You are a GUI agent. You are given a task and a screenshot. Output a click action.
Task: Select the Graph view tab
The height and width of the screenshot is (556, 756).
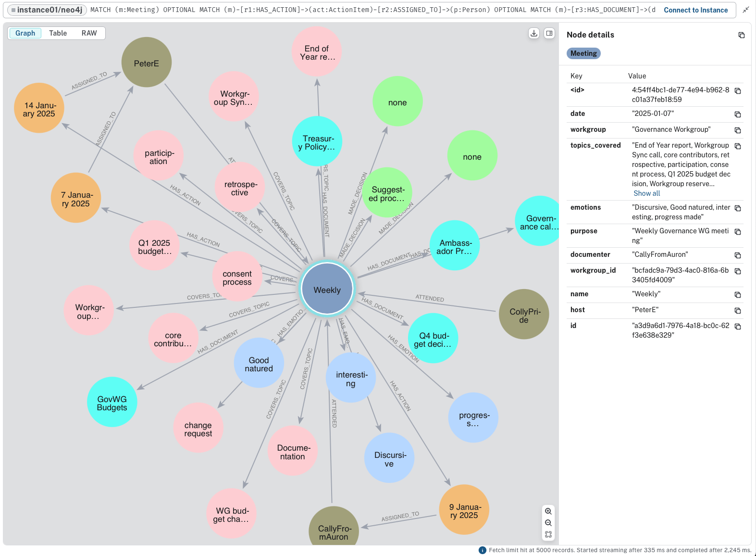pyautogui.click(x=25, y=33)
